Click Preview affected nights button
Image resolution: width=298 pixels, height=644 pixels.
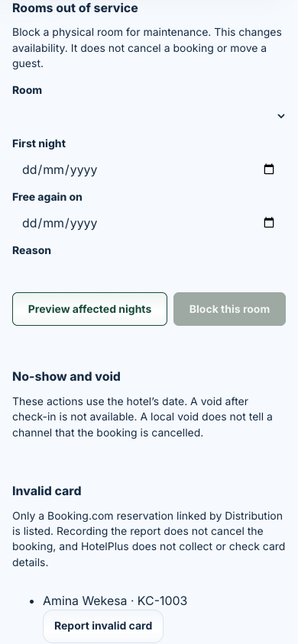[89, 309]
